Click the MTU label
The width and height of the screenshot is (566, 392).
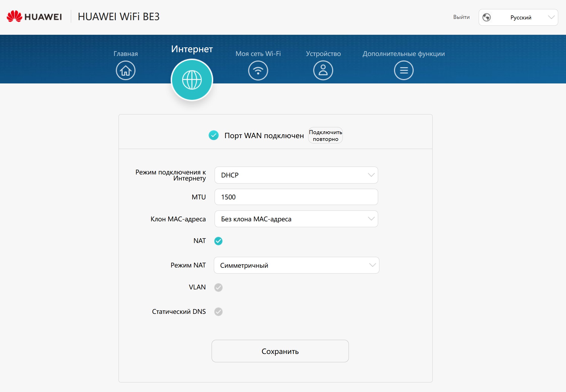click(199, 197)
